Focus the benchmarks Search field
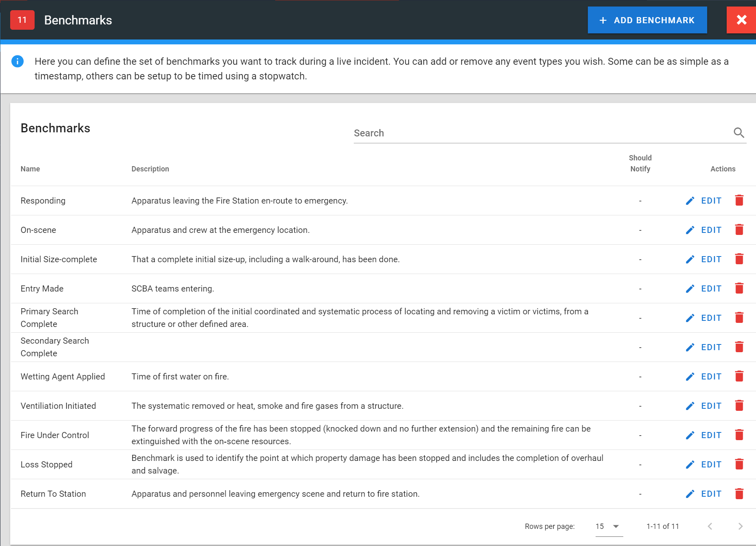Screen dimensions: 756x546 click(541, 133)
